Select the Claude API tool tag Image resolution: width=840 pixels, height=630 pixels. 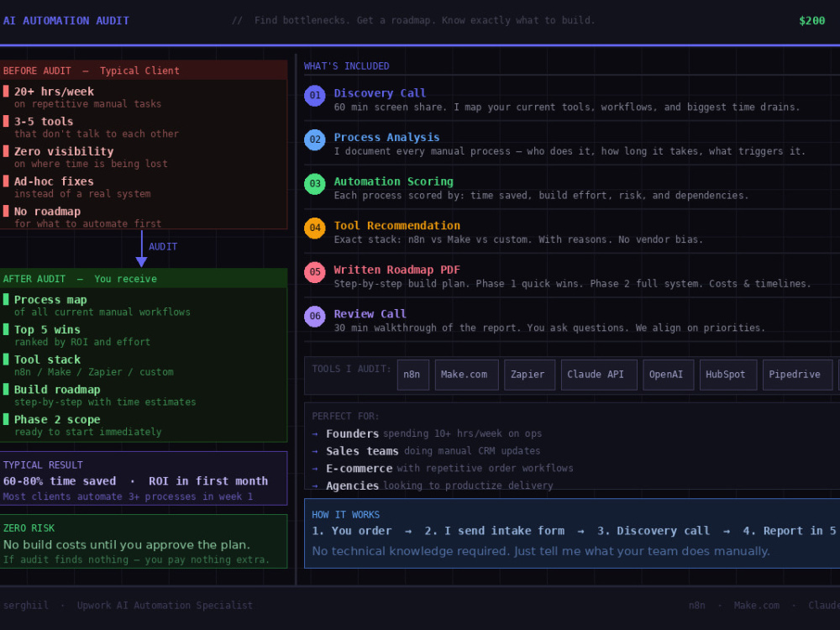click(598, 375)
